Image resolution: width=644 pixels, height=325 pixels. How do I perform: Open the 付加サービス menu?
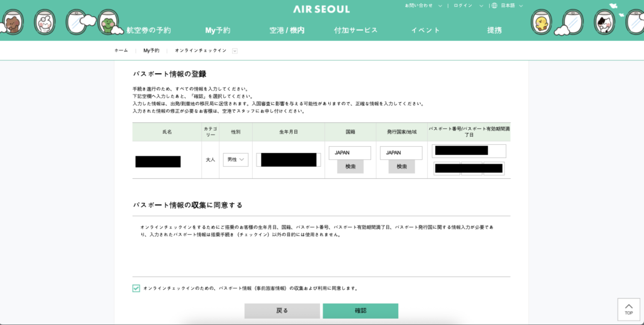(x=356, y=30)
